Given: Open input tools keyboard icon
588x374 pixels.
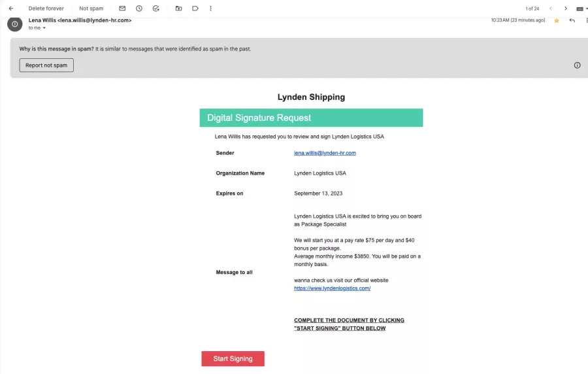Looking at the screenshot, I should (580, 8).
